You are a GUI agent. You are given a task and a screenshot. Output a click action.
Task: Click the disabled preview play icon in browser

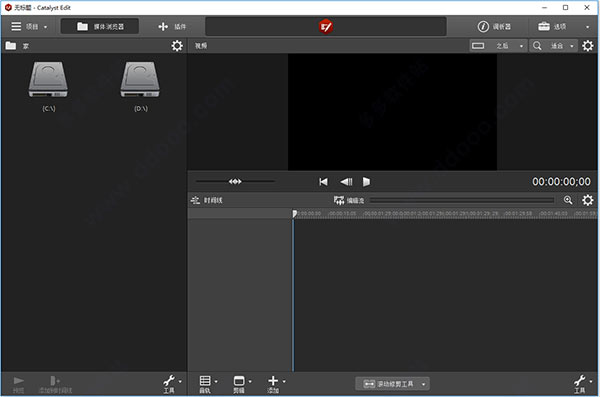(18, 381)
